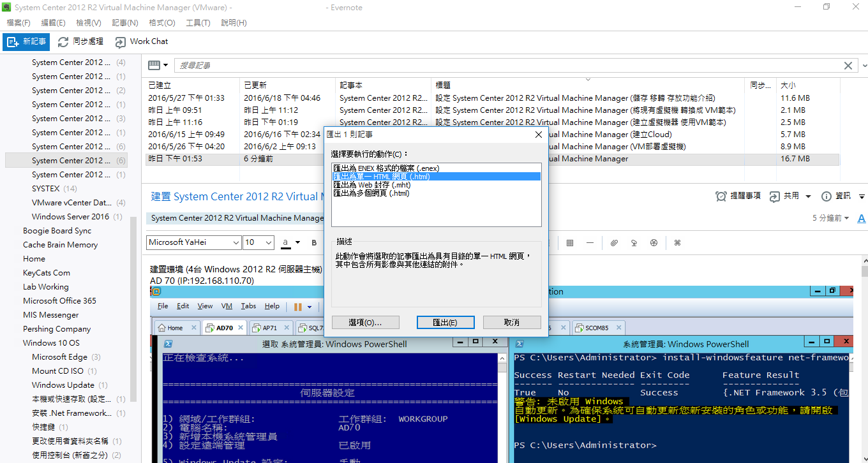Click the 共用 share icon

(x=775, y=196)
